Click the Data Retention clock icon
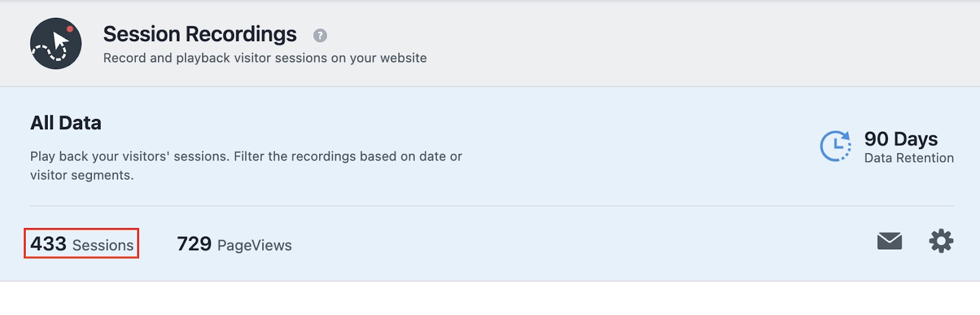This screenshot has height=315, width=980. pos(835,146)
